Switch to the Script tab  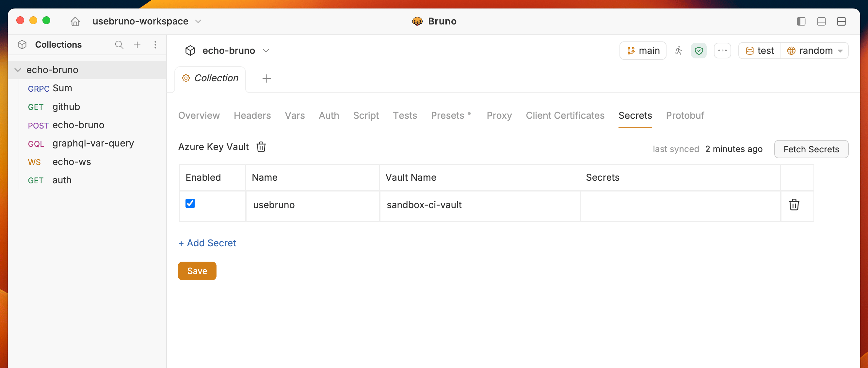366,115
